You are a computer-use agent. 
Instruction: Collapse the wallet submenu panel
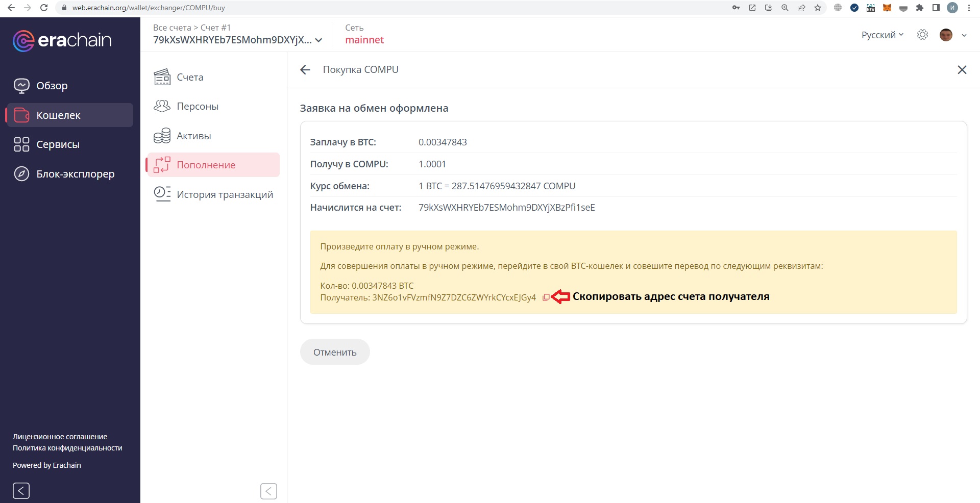coord(268,491)
